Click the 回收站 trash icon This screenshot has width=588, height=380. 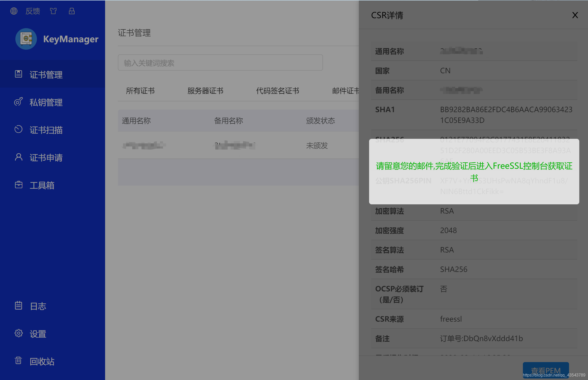coord(18,361)
